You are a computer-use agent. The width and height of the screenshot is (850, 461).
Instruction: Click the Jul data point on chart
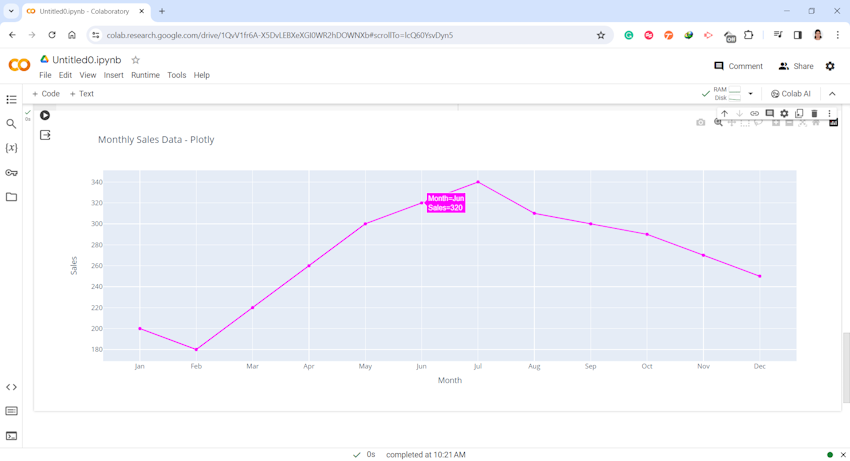tap(478, 182)
